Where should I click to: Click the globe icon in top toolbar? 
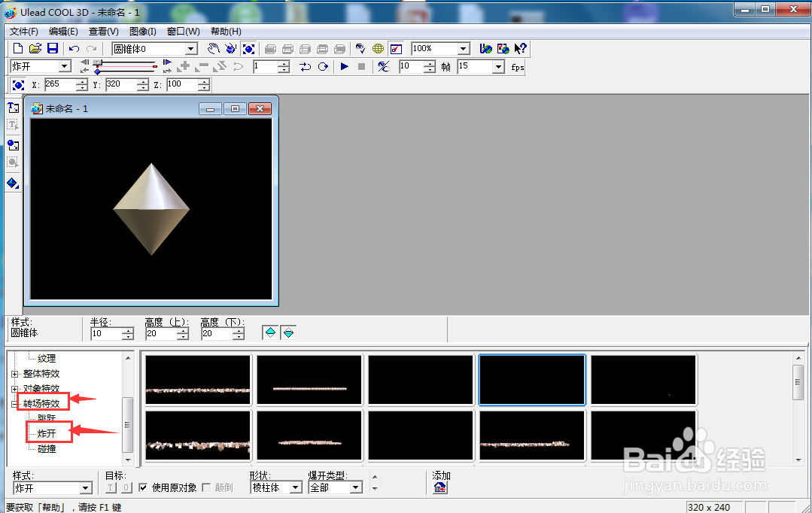[x=378, y=49]
